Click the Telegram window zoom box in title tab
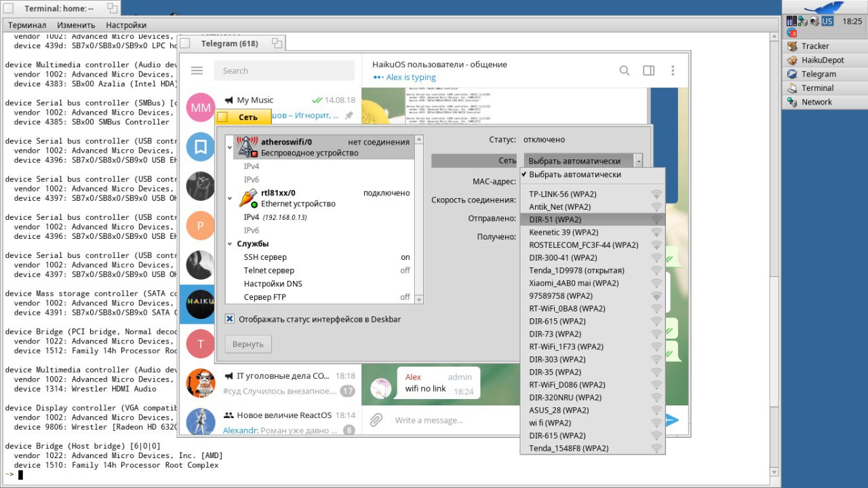This screenshot has width=868, height=488. point(277,43)
